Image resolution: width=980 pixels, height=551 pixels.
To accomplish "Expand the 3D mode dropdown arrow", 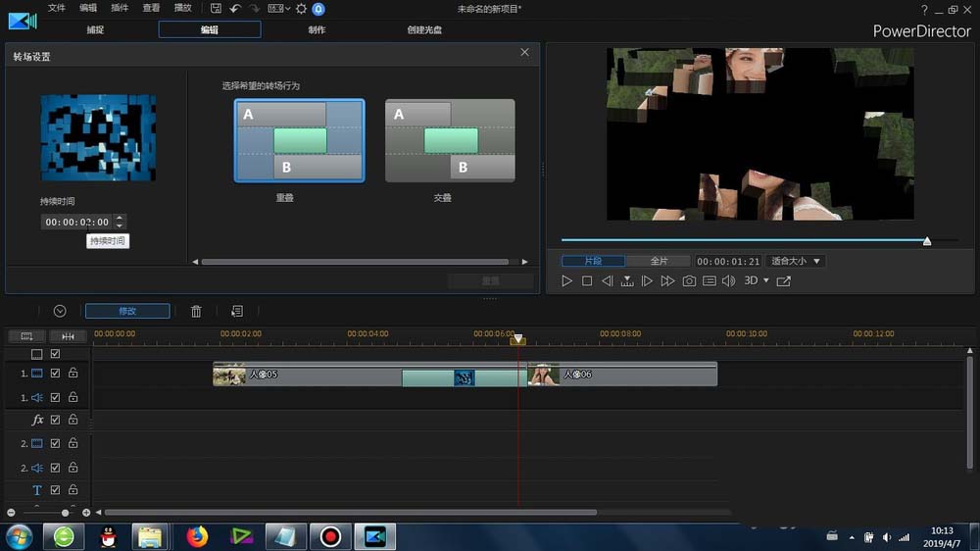I will coord(765,281).
